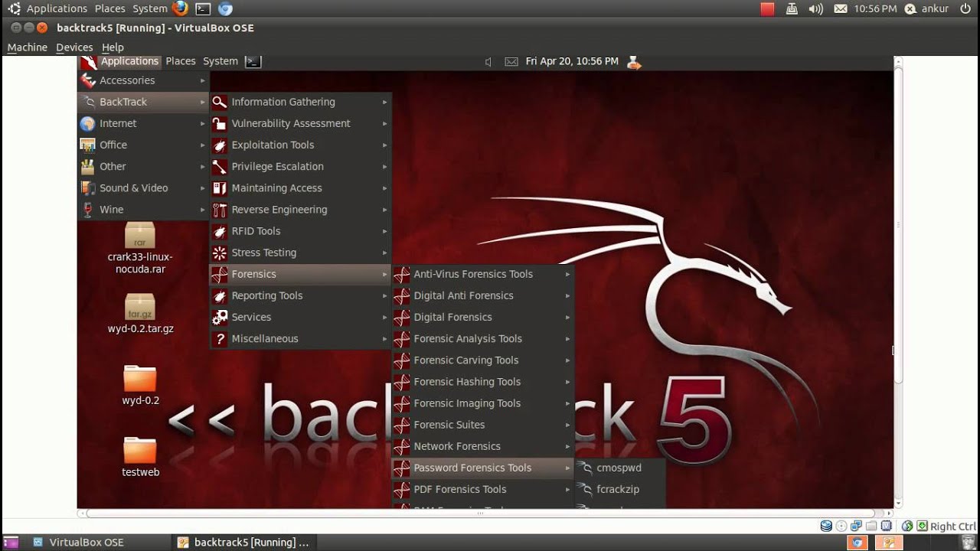Expand the Network Forensics submenu arrow
Image resolution: width=980 pixels, height=551 pixels.
(x=568, y=446)
